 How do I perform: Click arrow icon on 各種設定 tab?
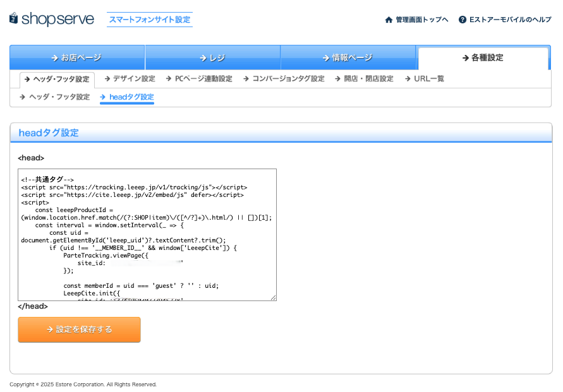(465, 57)
